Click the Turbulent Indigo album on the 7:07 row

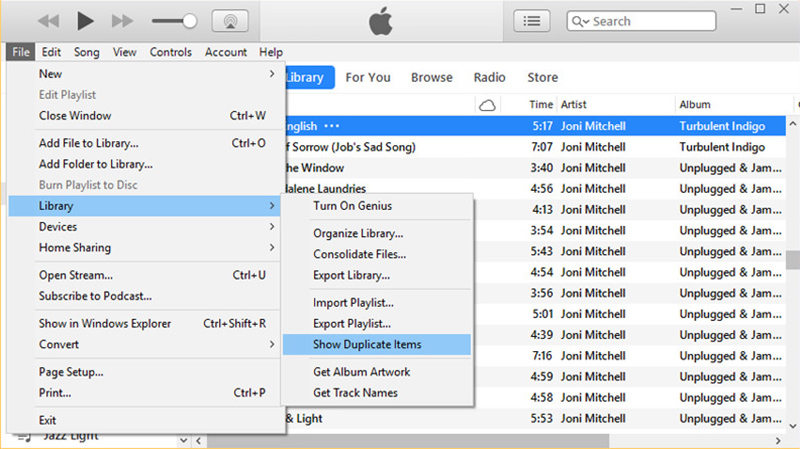722,147
